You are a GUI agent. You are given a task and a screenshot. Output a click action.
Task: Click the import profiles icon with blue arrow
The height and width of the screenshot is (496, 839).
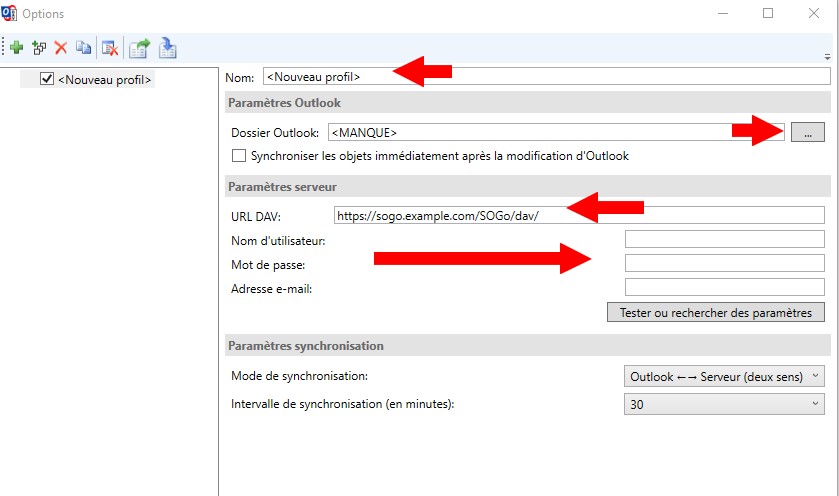pos(168,47)
